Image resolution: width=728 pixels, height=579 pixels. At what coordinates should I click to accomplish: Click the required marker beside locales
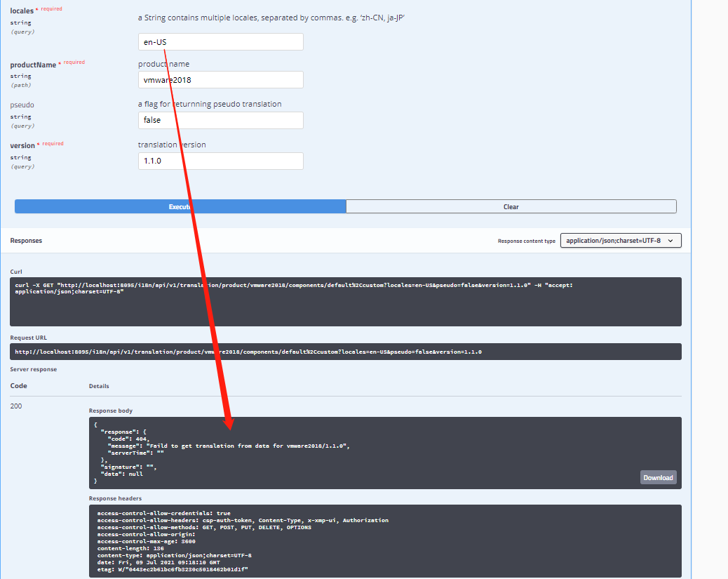(x=50, y=8)
